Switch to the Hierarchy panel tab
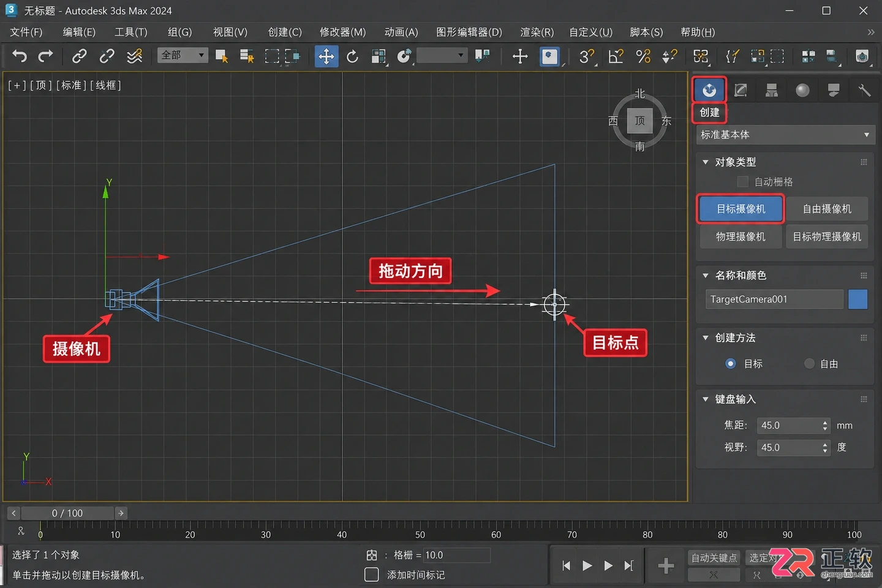Viewport: 882px width, 588px height. 772,91
